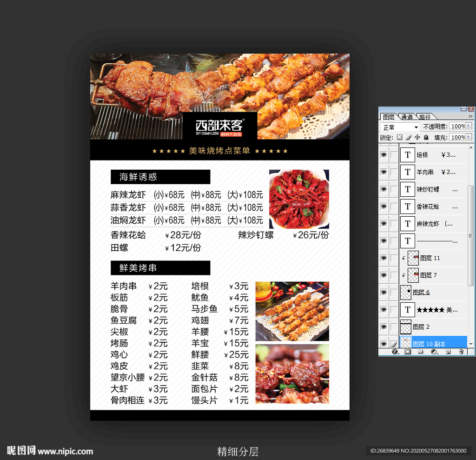This screenshot has height=460, width=476.
Task: Lock image pixels brush icon
Action: pos(409,137)
